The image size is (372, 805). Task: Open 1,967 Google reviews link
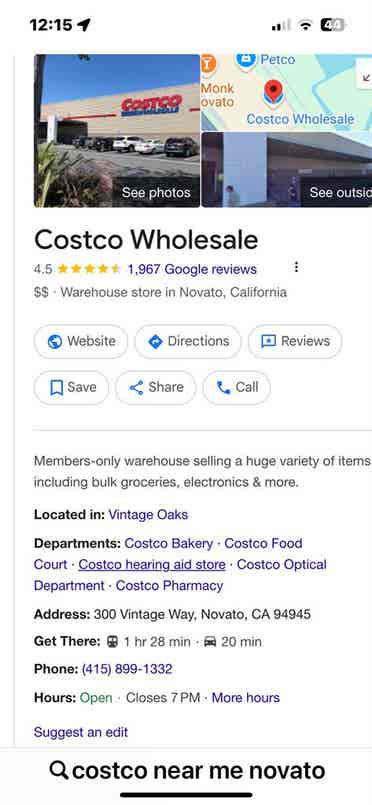tap(192, 269)
